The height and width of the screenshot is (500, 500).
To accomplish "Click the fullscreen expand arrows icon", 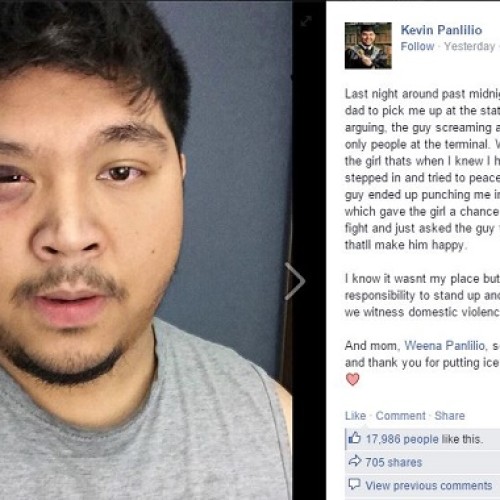I will coord(306,21).
